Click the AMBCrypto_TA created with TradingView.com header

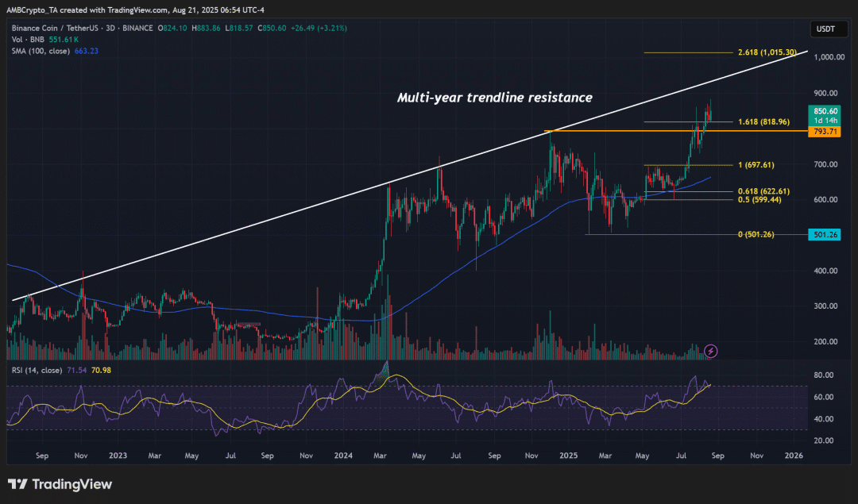(135, 10)
